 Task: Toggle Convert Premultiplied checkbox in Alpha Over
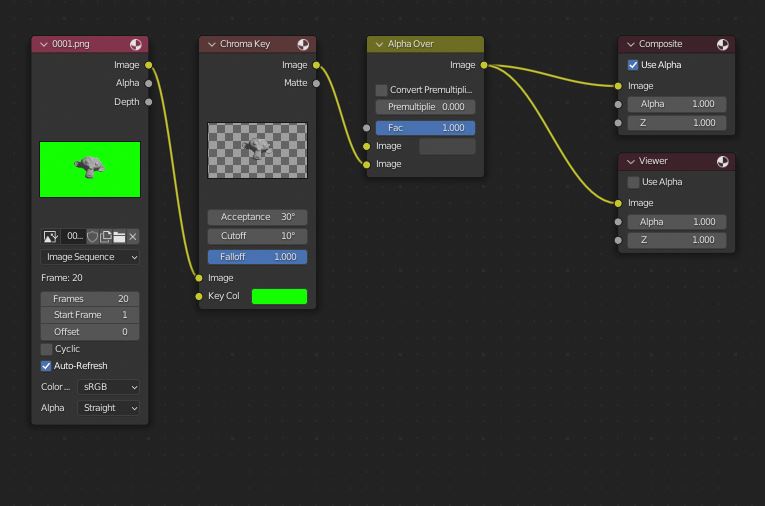pos(382,90)
